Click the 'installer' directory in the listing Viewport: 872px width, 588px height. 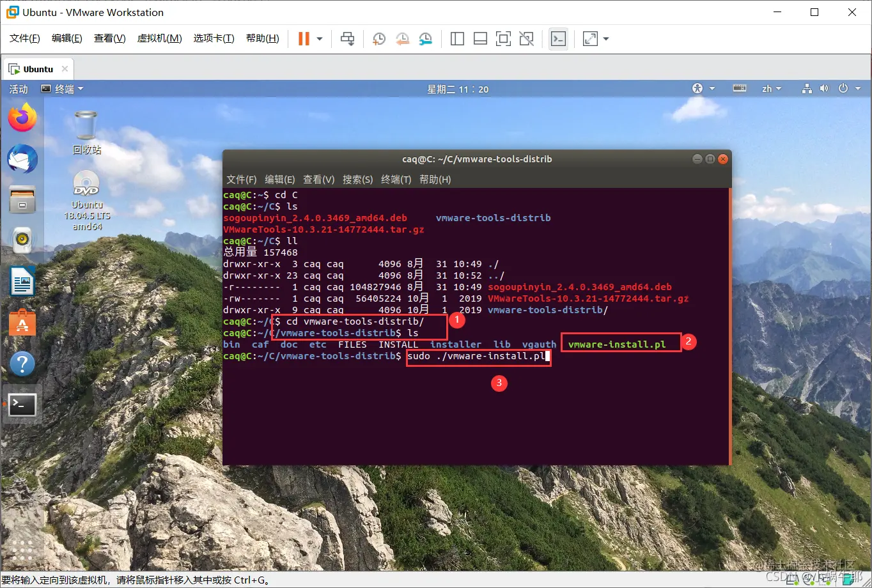456,344
